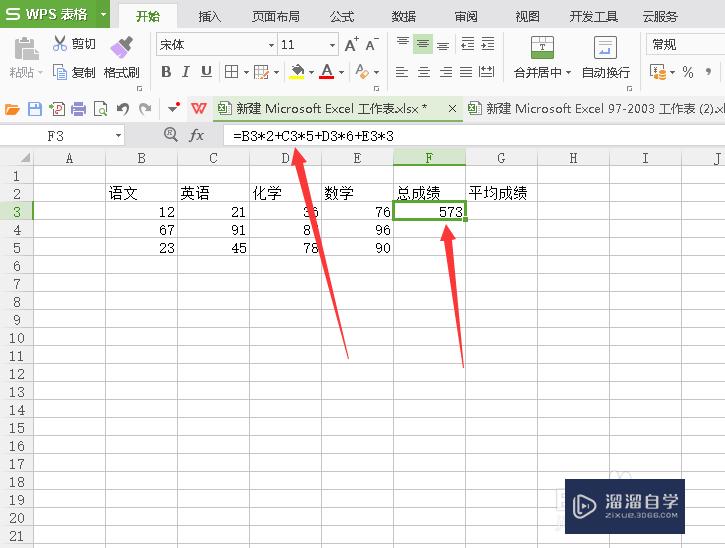The width and height of the screenshot is (725, 548).
Task: Click the magnifier icon beside fx
Action: coord(171,135)
